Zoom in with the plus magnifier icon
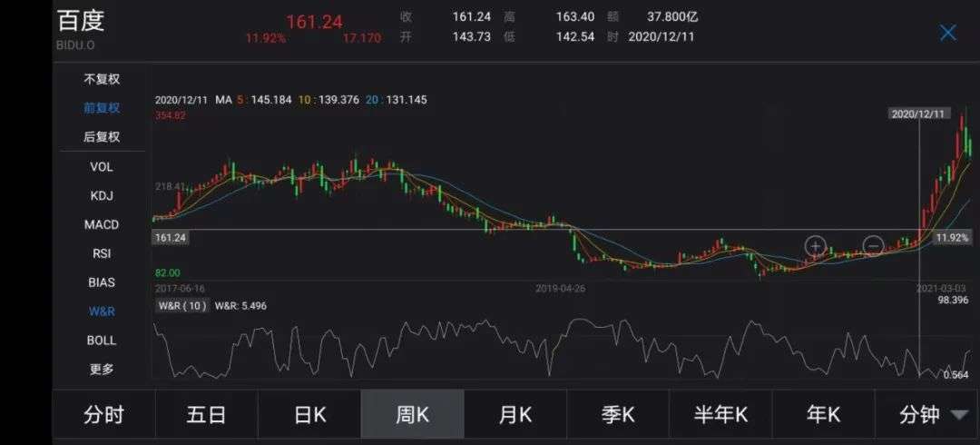 (815, 245)
